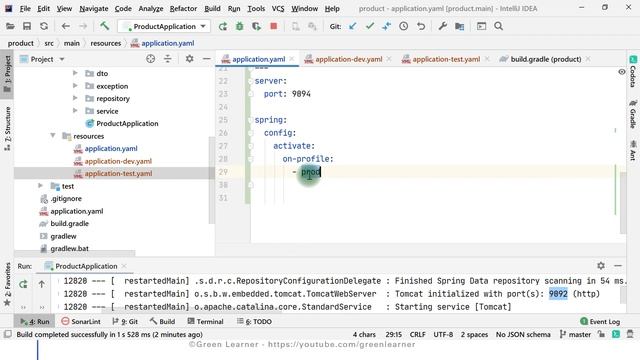Toggle the Gradle tool window on right sidebar
The image size is (640, 360).
pos(633,113)
